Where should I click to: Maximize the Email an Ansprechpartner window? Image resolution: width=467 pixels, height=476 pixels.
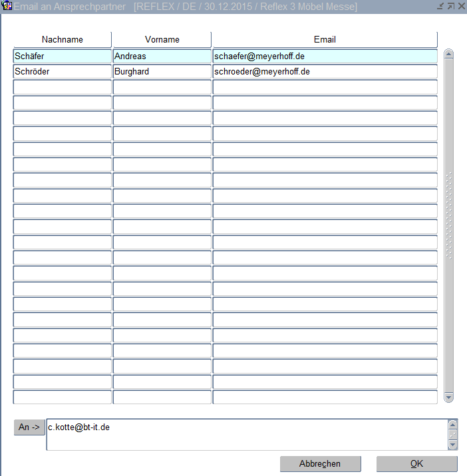click(x=450, y=7)
